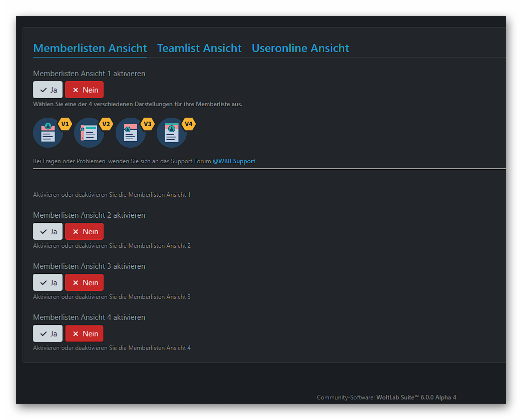Disable Memberlisten Ansicht 1 with Nein

click(x=85, y=90)
